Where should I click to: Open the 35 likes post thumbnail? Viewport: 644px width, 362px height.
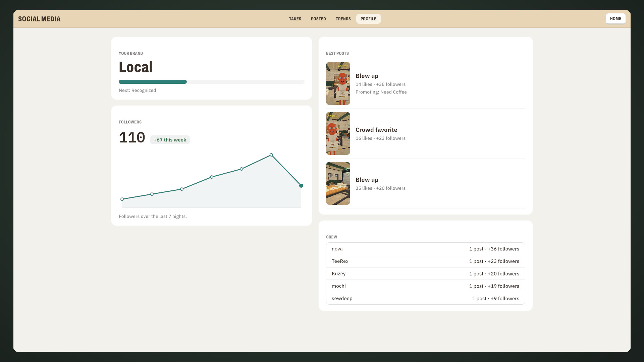click(338, 183)
